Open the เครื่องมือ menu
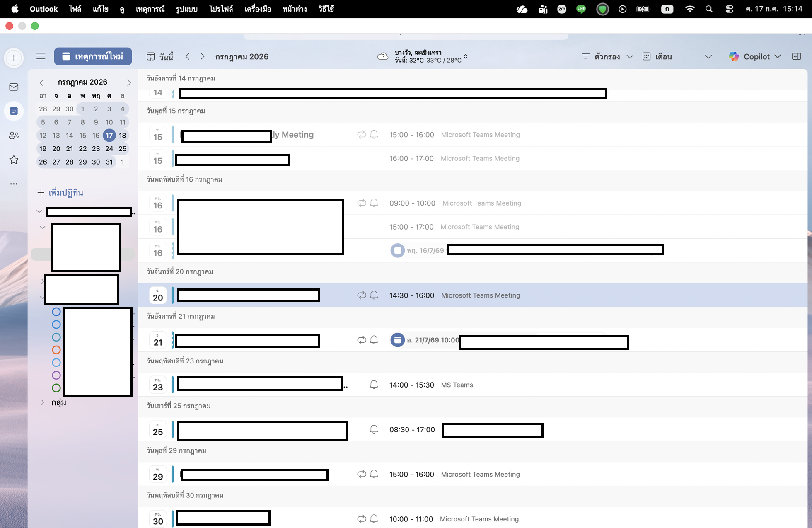Viewport: 812px width, 528px height. click(258, 9)
